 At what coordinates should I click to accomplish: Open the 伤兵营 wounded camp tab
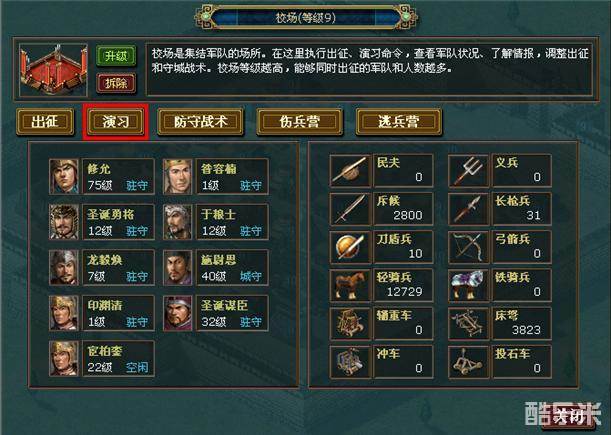pos(299,122)
